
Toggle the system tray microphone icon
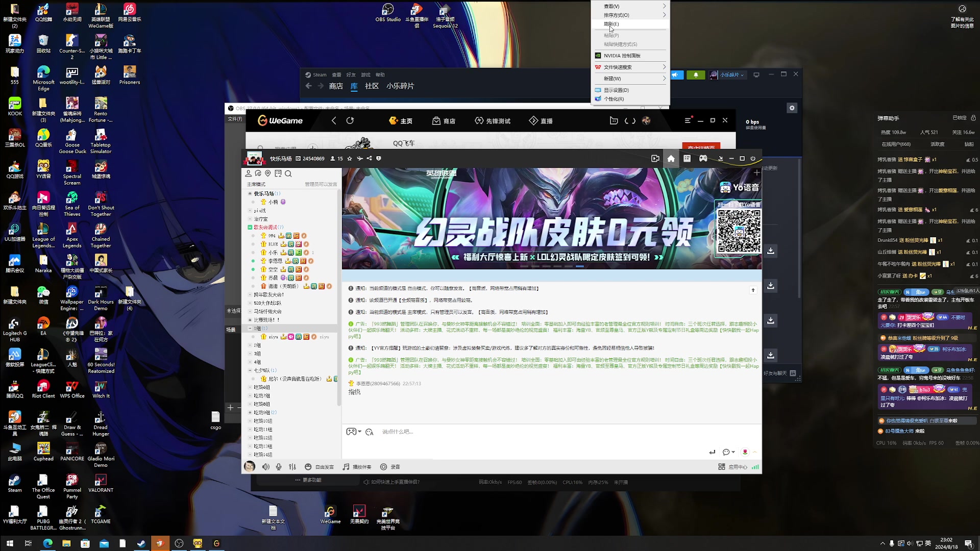tap(892, 543)
